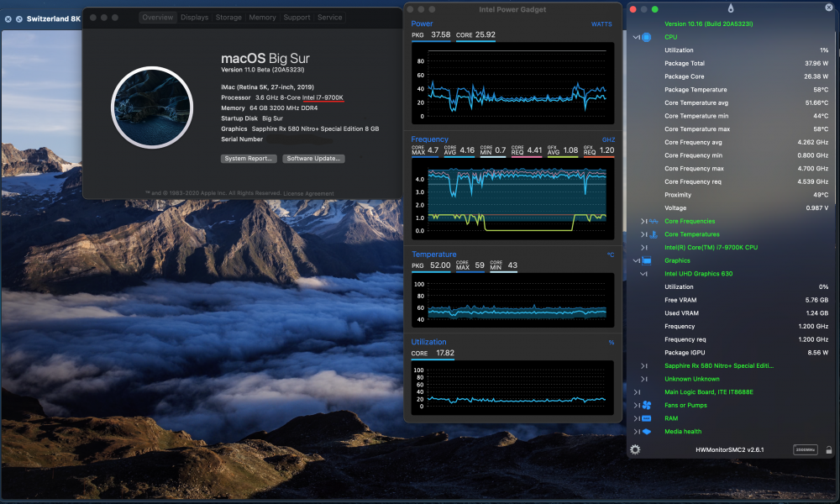
Task: Click the Used VRAM 1.24 GB row
Action: tap(746, 313)
